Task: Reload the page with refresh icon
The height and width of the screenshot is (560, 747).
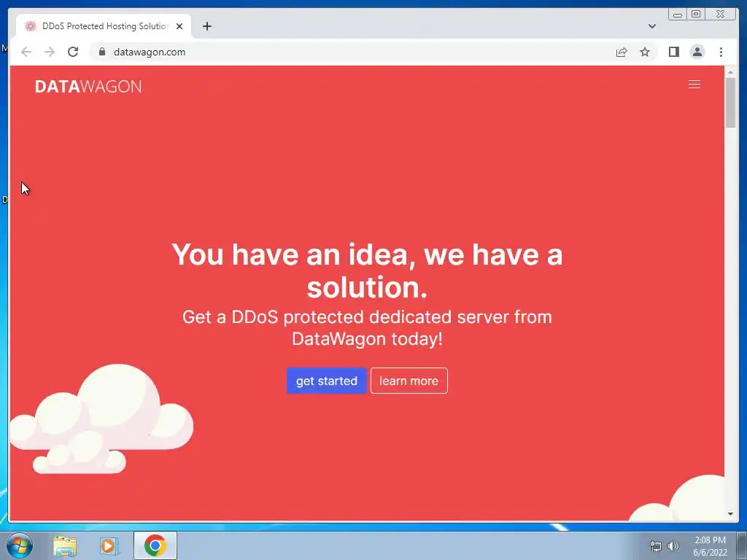Action: 73,52
